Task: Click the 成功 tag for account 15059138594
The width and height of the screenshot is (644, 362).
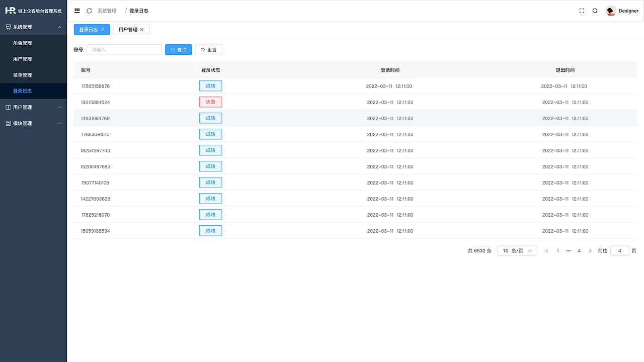Action: pyautogui.click(x=210, y=231)
